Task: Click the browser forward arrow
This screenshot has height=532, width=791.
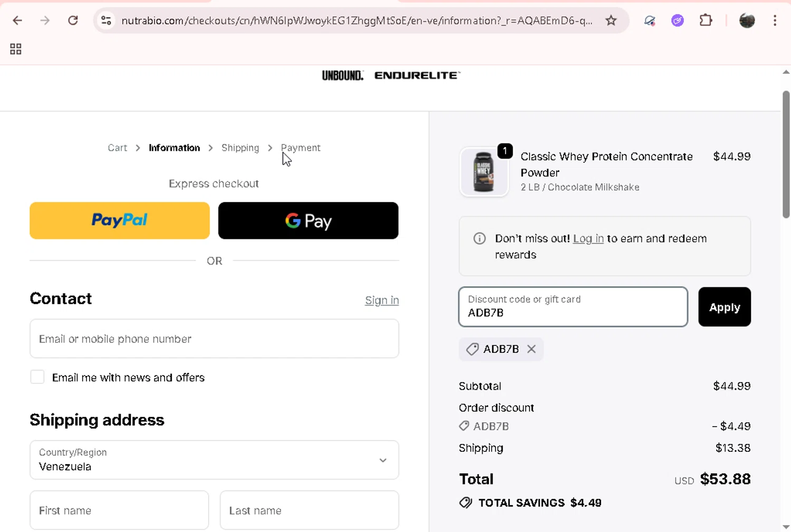Action: [x=45, y=21]
